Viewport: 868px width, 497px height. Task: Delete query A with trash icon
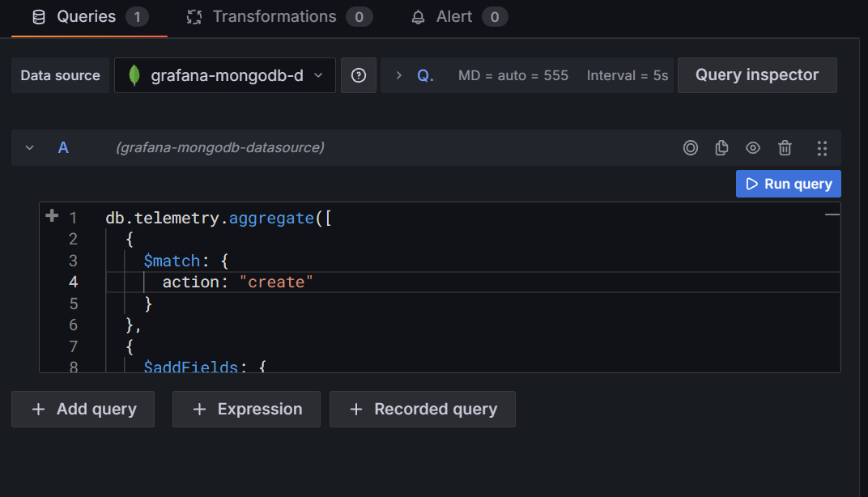coord(785,148)
